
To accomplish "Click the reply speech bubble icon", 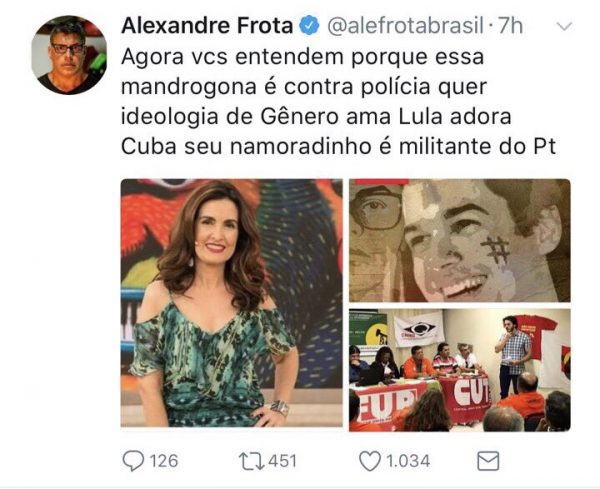I will pos(133,461).
